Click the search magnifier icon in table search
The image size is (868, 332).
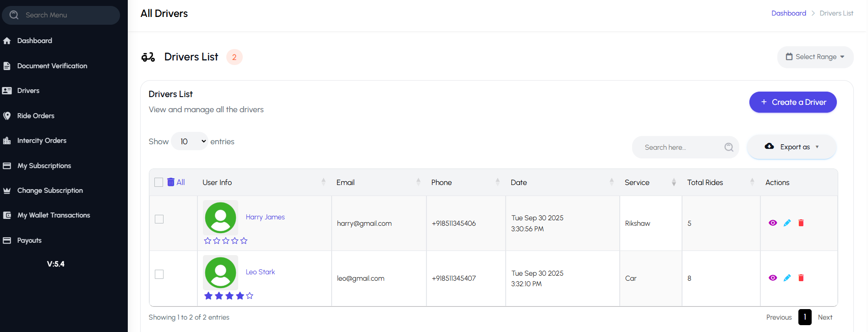click(729, 147)
